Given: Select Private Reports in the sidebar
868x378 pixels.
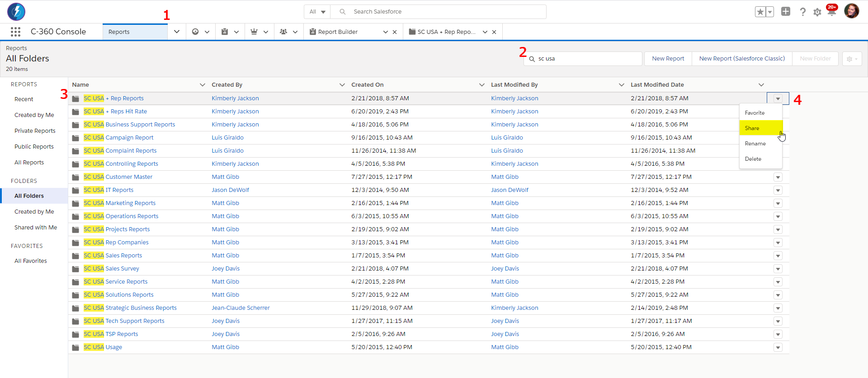Looking at the screenshot, I should click(35, 131).
